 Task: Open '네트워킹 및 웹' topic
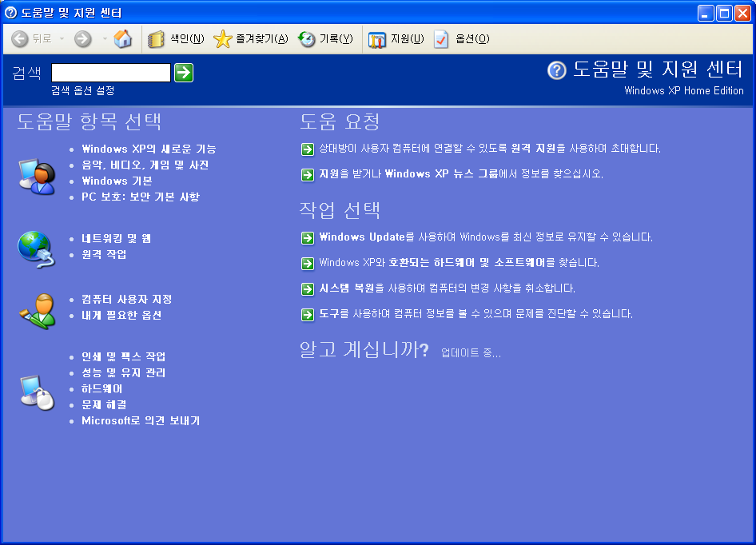(116, 238)
